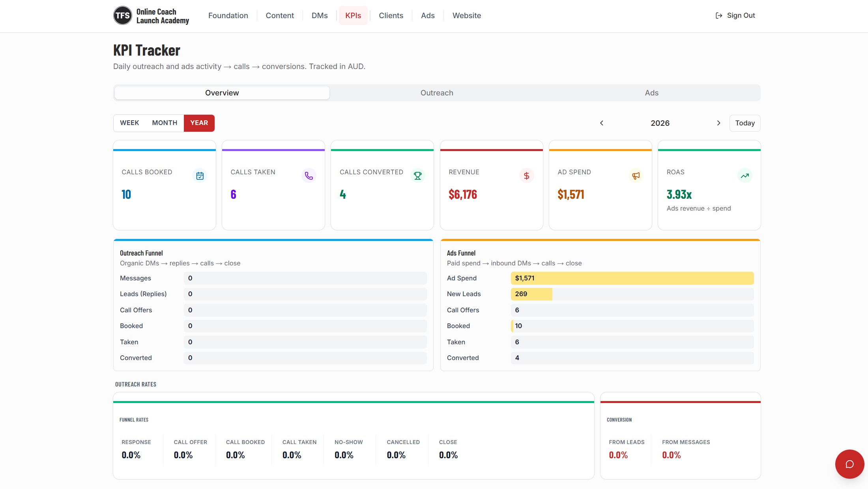
Task: Click the CALL TAKEN rate 0.0%
Action: coord(292,455)
